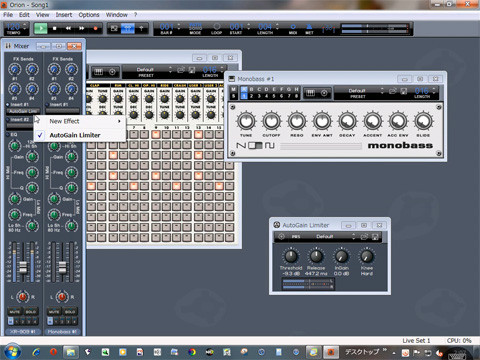Viewport: 480px width, 360px height.
Task: Click the Monobass S solo button
Action: click(x=234, y=96)
